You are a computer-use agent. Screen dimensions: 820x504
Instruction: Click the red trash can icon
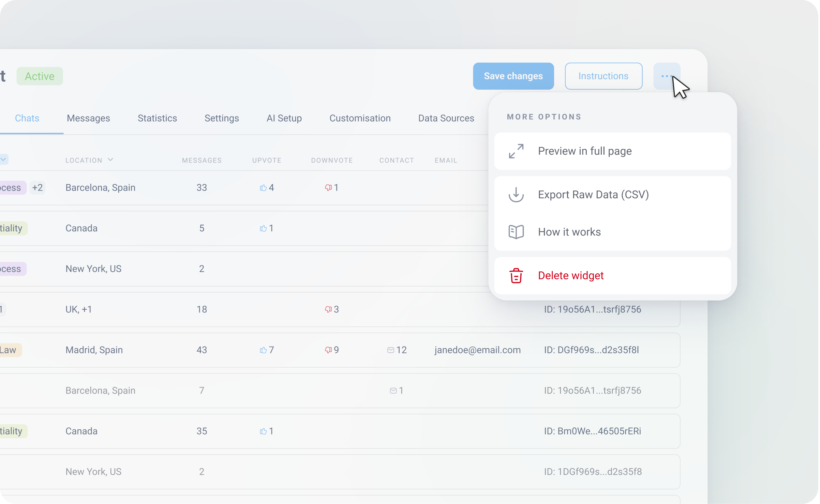point(516,276)
